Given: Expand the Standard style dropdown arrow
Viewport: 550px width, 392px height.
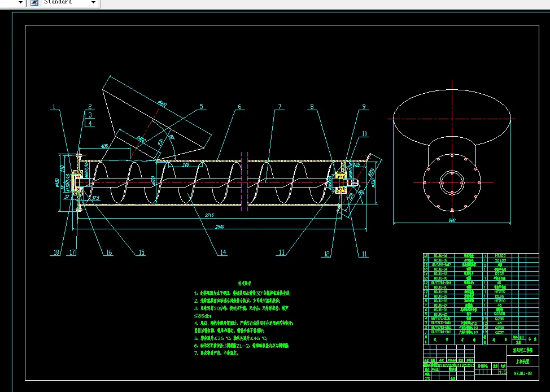Looking at the screenshot, I should point(93,2).
